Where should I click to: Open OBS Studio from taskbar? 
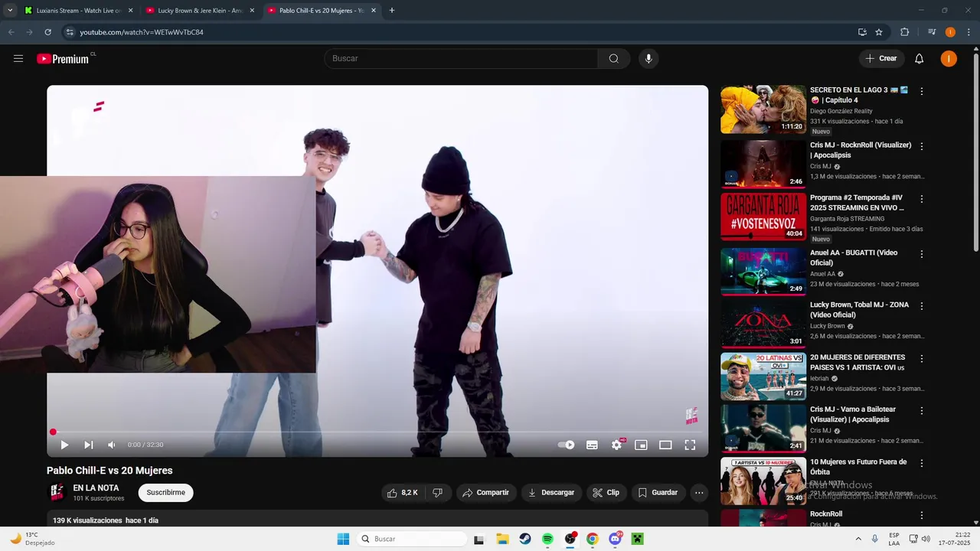coord(570,539)
